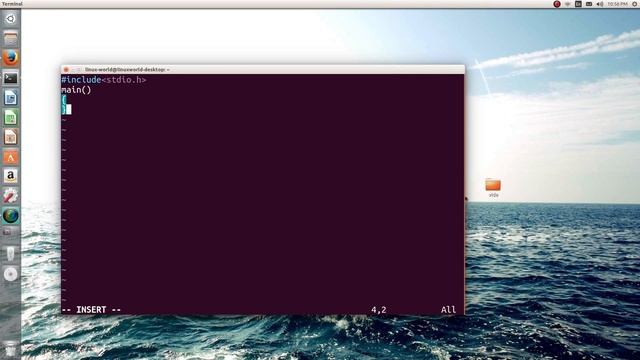Click the 4,2 cursor position indicator
The image size is (640, 360).
click(378, 310)
